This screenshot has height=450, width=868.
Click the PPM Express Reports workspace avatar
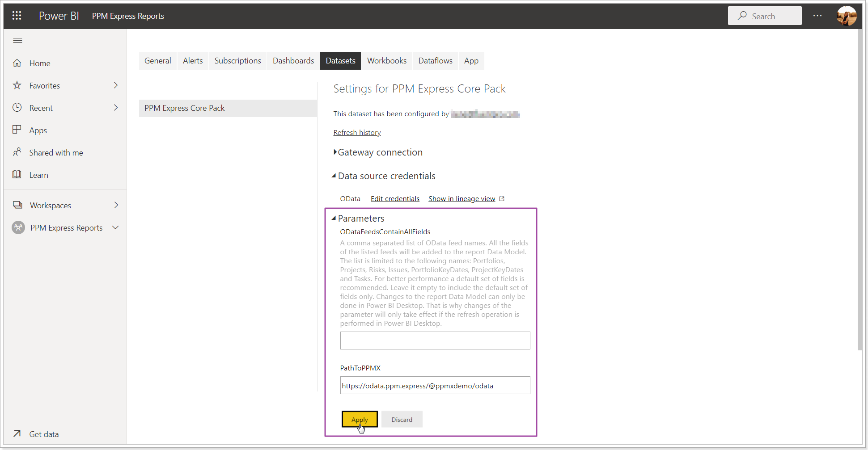pos(18,228)
